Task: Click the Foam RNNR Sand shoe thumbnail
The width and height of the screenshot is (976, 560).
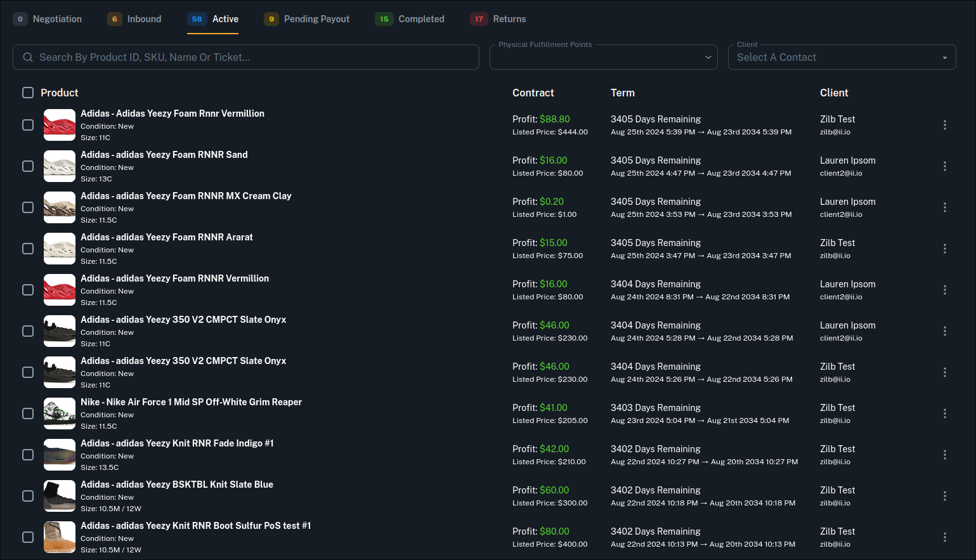Action: 60,166
